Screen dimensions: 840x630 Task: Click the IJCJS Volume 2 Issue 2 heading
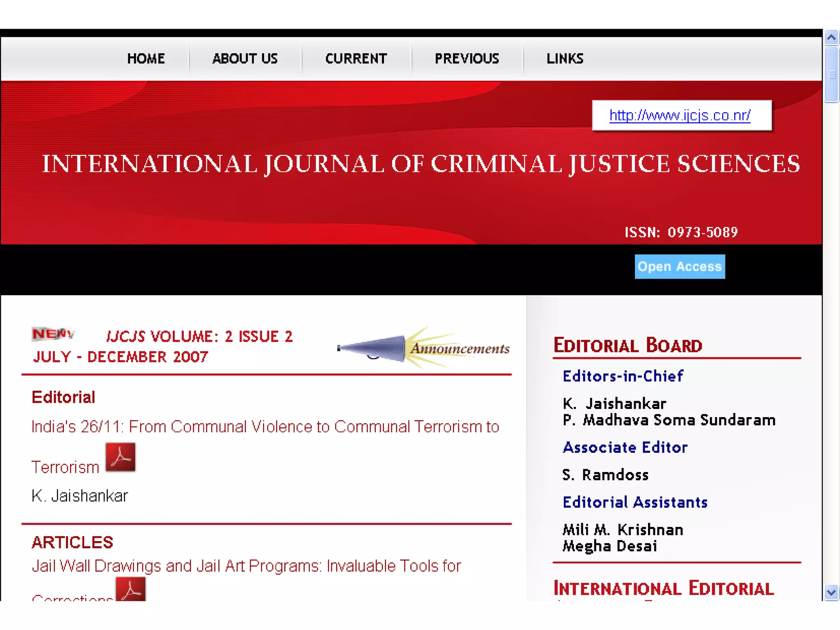[199, 337]
